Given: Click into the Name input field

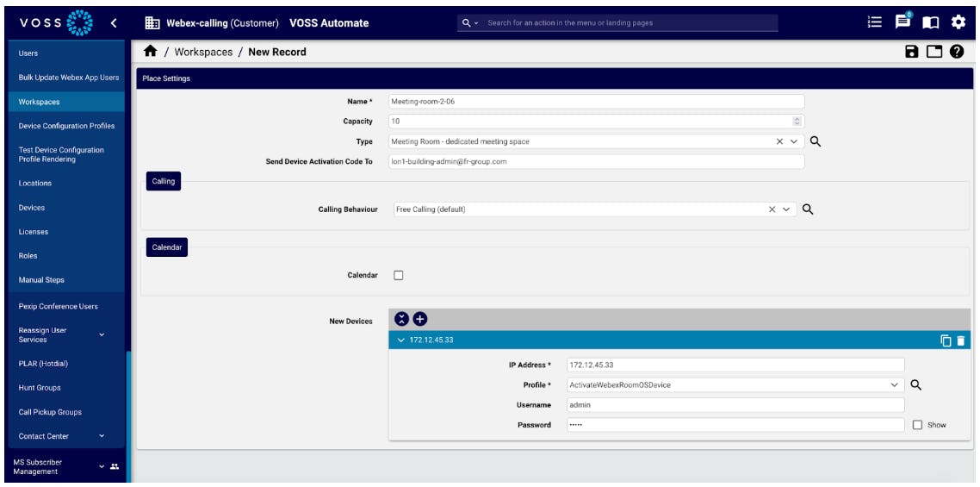Looking at the screenshot, I should pyautogui.click(x=596, y=102).
